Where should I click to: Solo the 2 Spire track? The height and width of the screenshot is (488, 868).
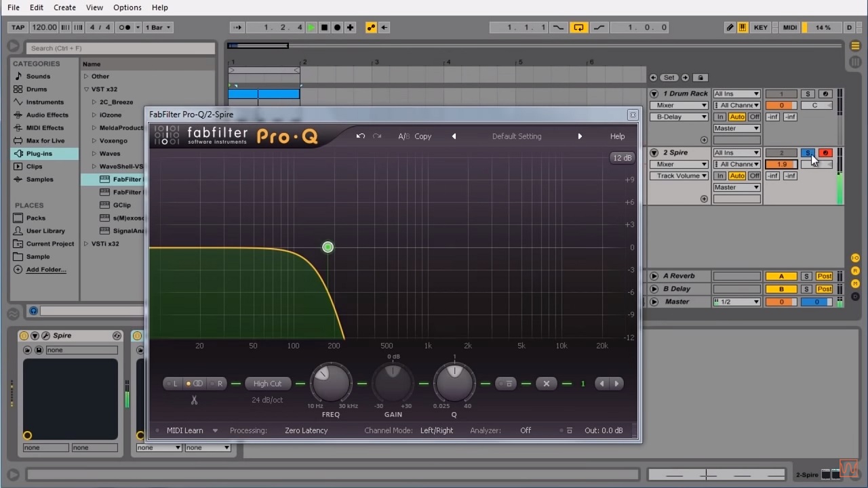[x=807, y=152]
